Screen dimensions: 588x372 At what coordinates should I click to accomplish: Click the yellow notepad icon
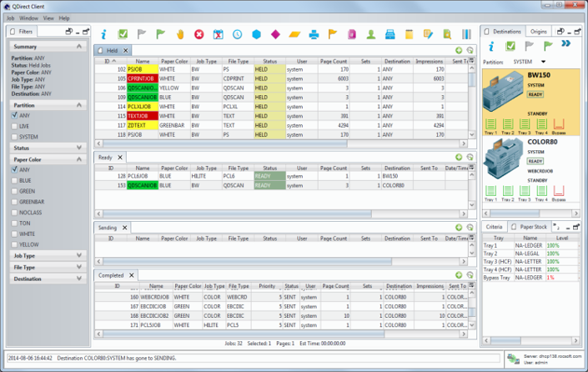click(410, 34)
